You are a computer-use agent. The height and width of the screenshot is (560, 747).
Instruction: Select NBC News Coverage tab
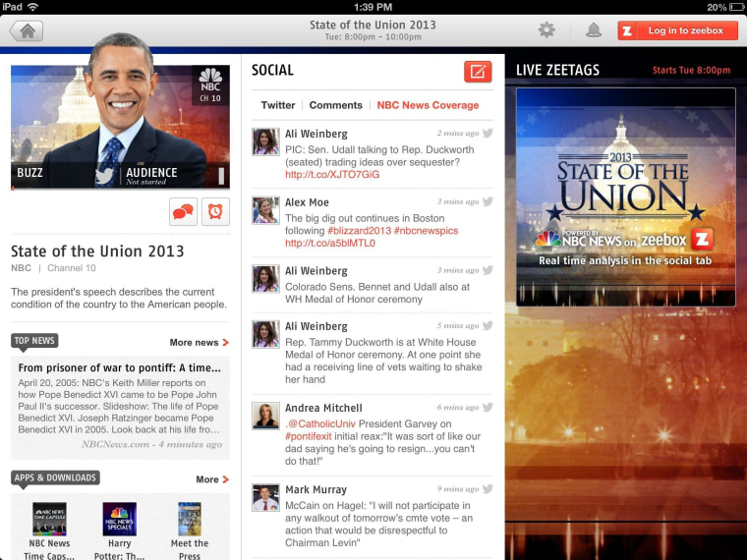pos(428,105)
